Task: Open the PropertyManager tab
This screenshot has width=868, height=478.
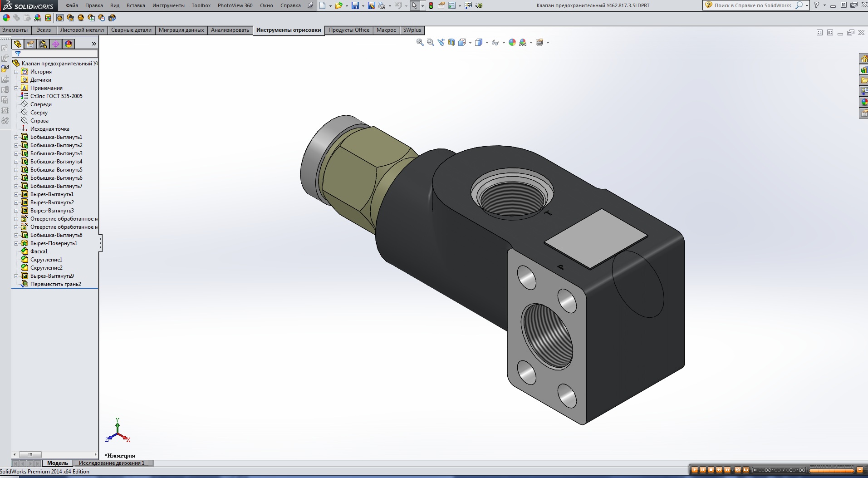Action: [x=30, y=44]
